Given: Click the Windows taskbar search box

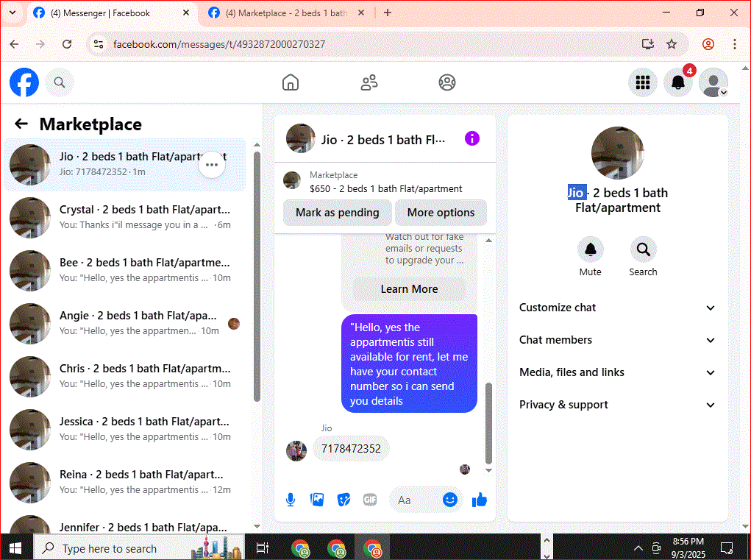Looking at the screenshot, I should point(139,547).
